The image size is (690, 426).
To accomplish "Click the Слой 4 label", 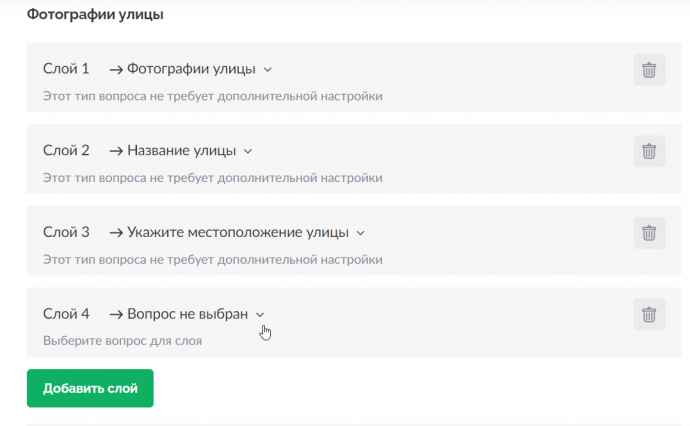I will click(66, 314).
